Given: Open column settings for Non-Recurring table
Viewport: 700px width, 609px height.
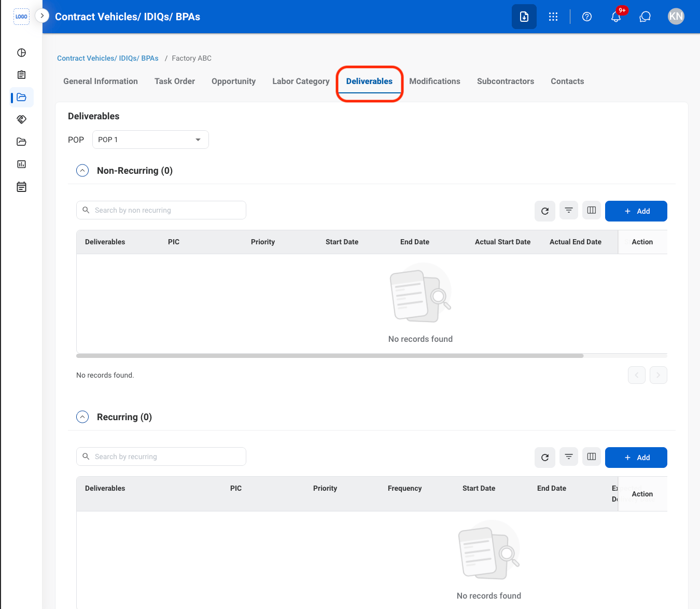Looking at the screenshot, I should point(592,210).
